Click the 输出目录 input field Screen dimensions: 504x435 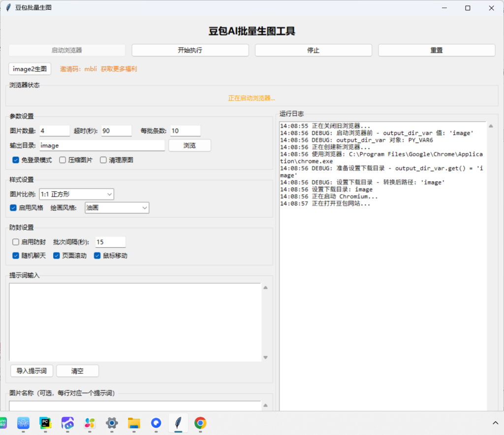coord(102,145)
